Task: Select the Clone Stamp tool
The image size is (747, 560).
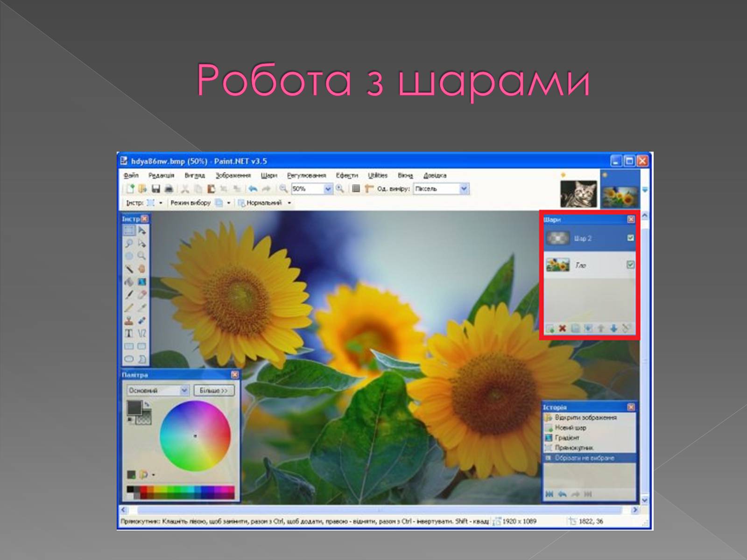Action: coord(129,321)
